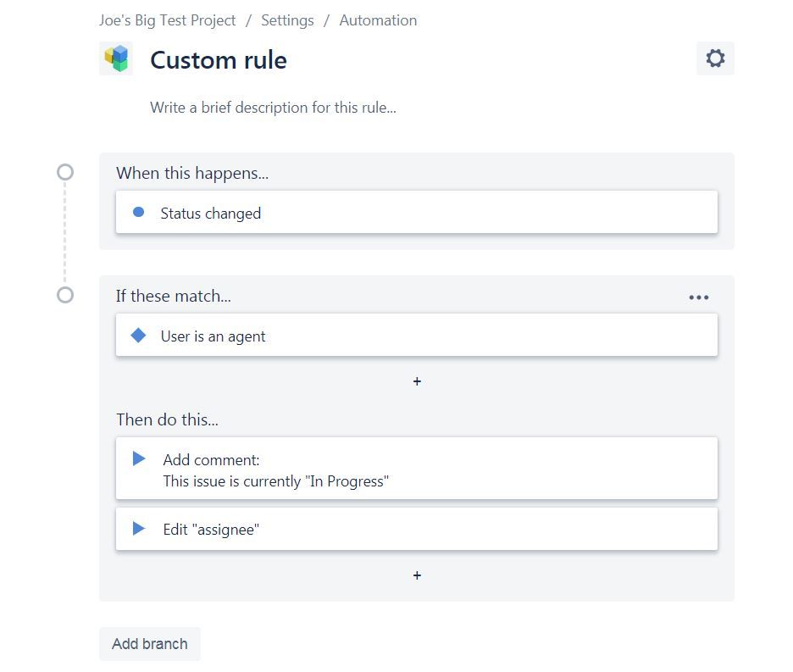The height and width of the screenshot is (672, 793).
Task: Select the condition step circle on timeline
Action: (65, 296)
